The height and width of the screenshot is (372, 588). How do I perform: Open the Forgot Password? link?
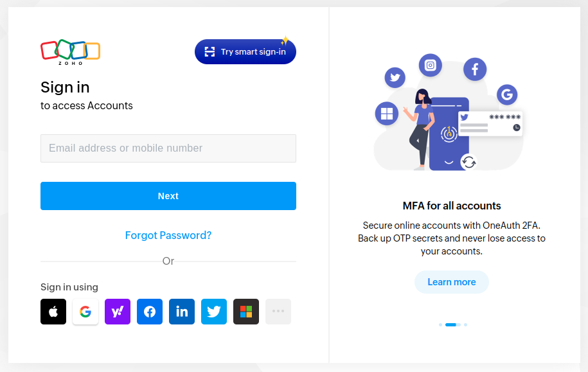[168, 236]
